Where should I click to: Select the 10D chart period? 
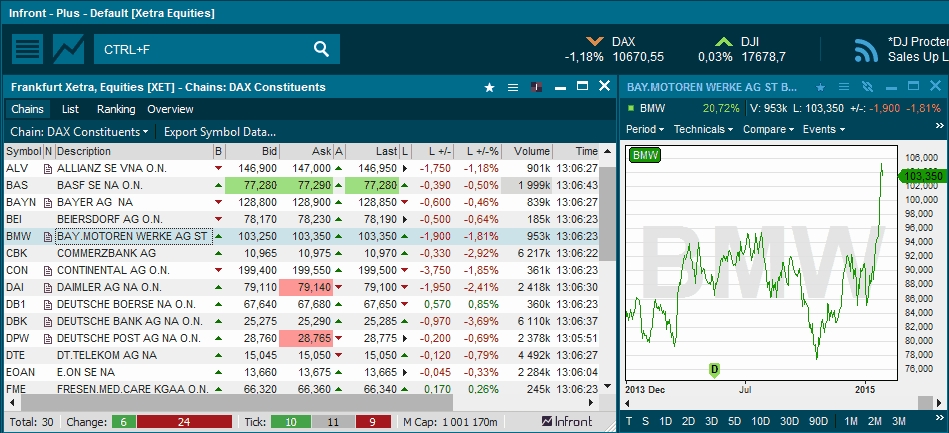(760, 421)
